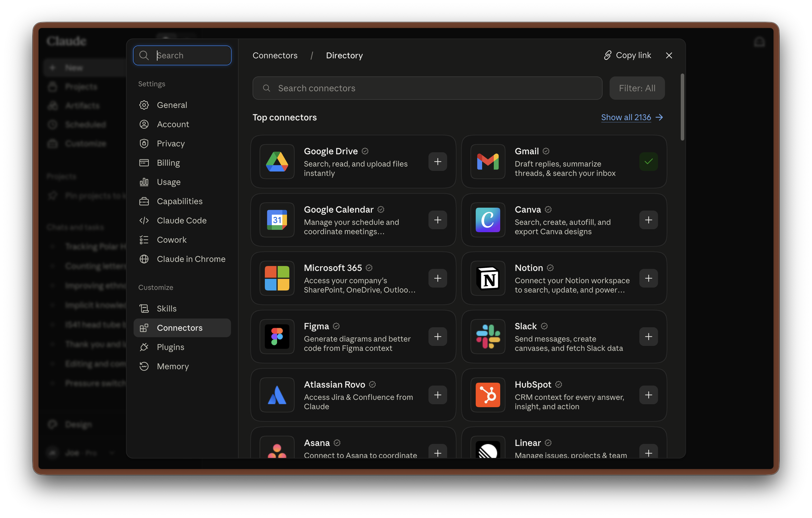Viewport: 812px width, 518px height.
Task: Click Show all 2136 link
Action: 632,117
